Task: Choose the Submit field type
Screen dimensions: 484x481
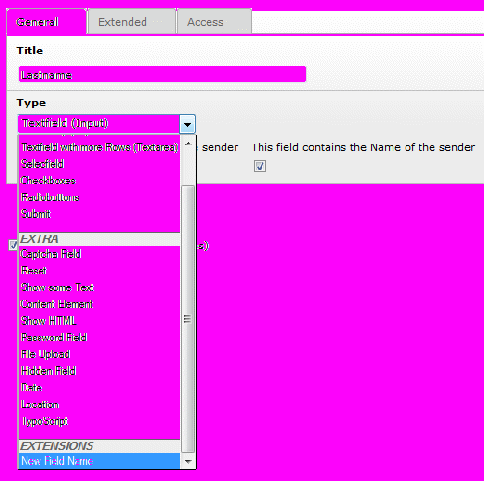Action: 99,214
